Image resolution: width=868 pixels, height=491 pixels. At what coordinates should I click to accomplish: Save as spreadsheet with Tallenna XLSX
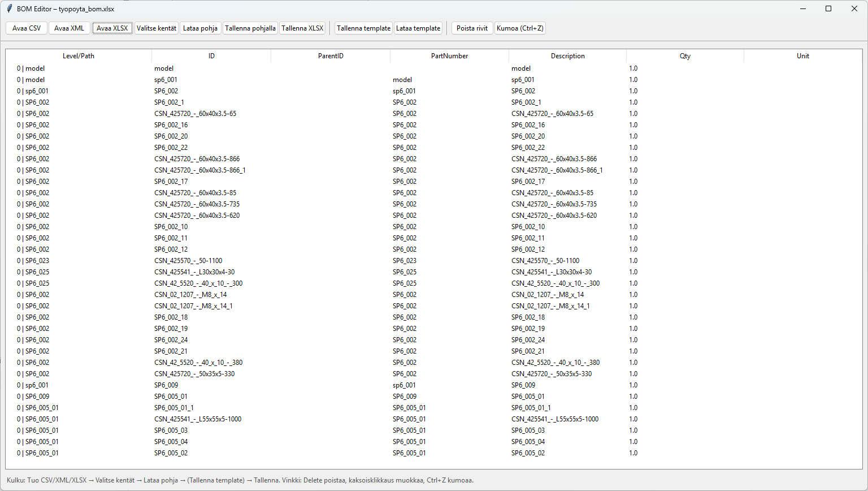303,28
